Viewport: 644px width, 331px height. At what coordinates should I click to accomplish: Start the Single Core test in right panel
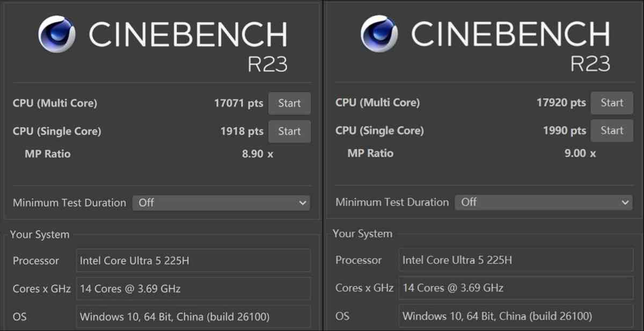[612, 131]
